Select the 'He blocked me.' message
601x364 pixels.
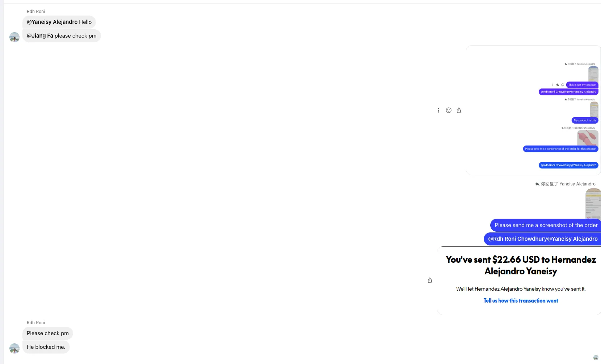(46, 347)
